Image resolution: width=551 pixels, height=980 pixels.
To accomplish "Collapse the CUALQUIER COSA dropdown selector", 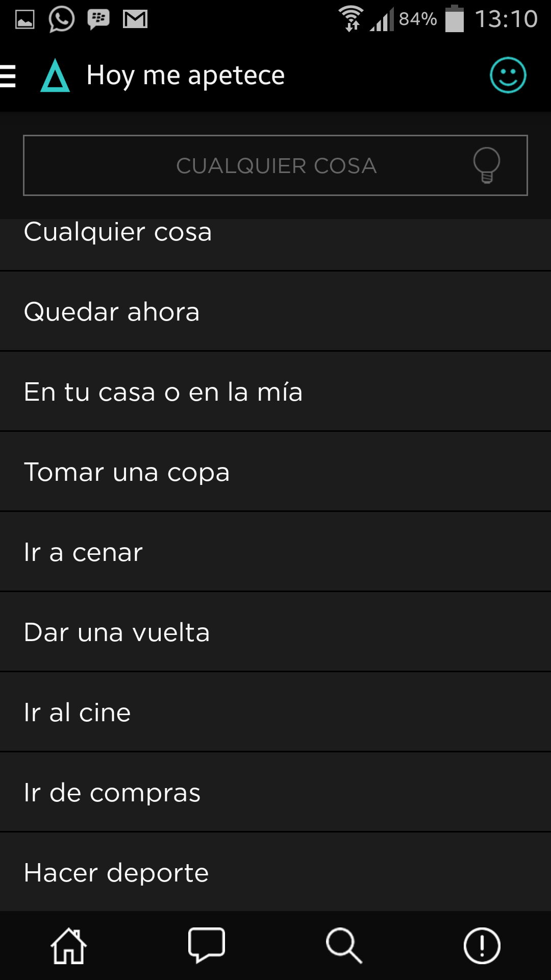I will 275,165.
